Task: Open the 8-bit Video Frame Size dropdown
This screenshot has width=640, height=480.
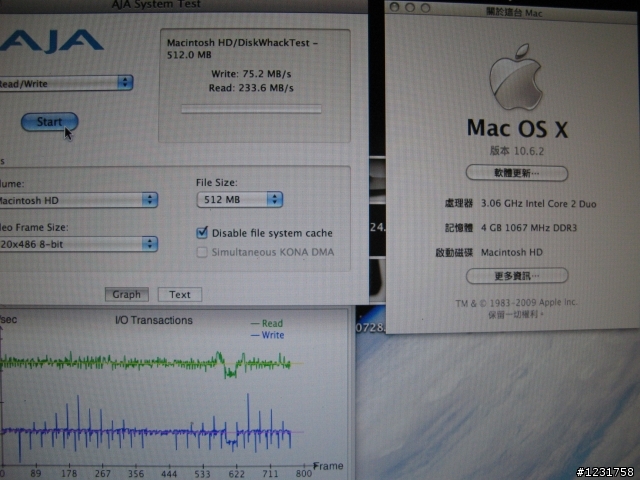Action: click(x=78, y=244)
